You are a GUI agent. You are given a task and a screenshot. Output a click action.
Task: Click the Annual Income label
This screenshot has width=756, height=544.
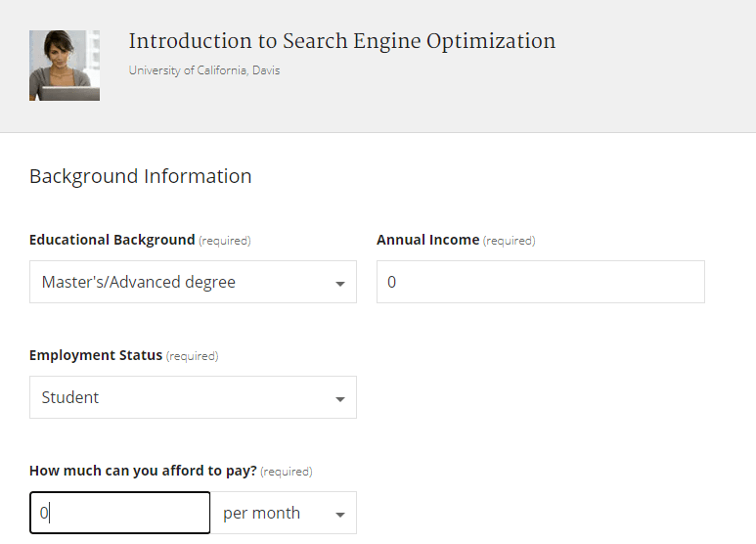point(427,240)
